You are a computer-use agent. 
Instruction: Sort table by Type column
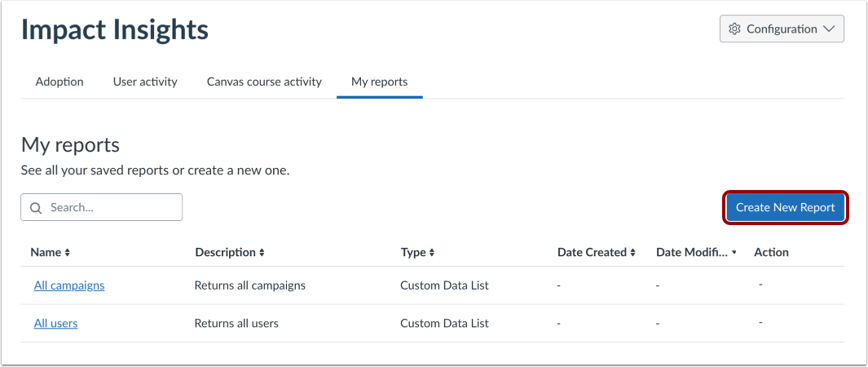(417, 253)
